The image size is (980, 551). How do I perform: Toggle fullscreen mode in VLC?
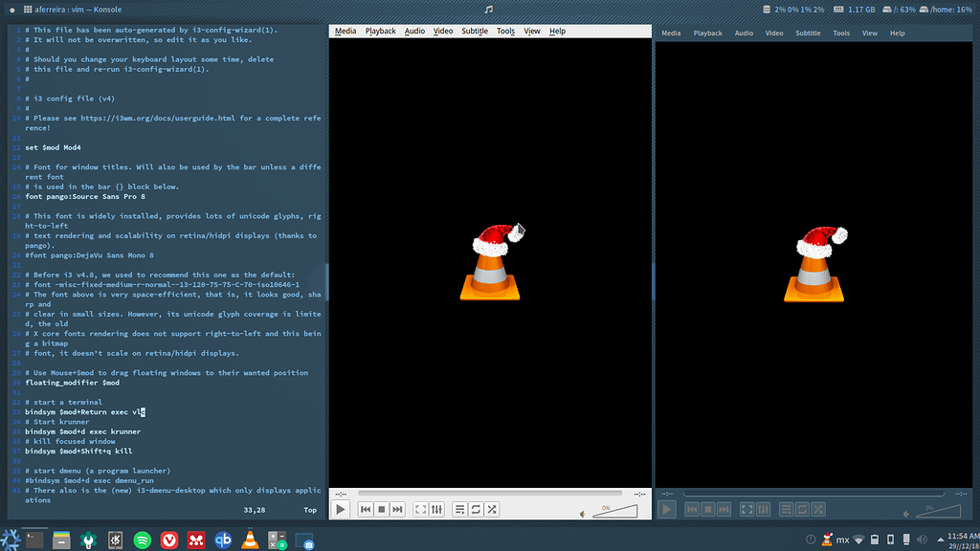click(x=419, y=509)
